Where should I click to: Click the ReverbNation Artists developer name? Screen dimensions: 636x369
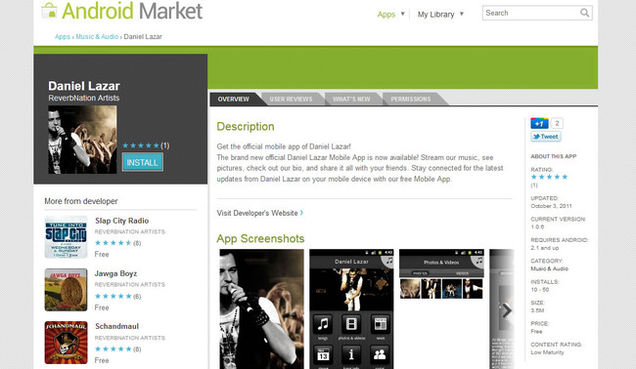pos(84,98)
